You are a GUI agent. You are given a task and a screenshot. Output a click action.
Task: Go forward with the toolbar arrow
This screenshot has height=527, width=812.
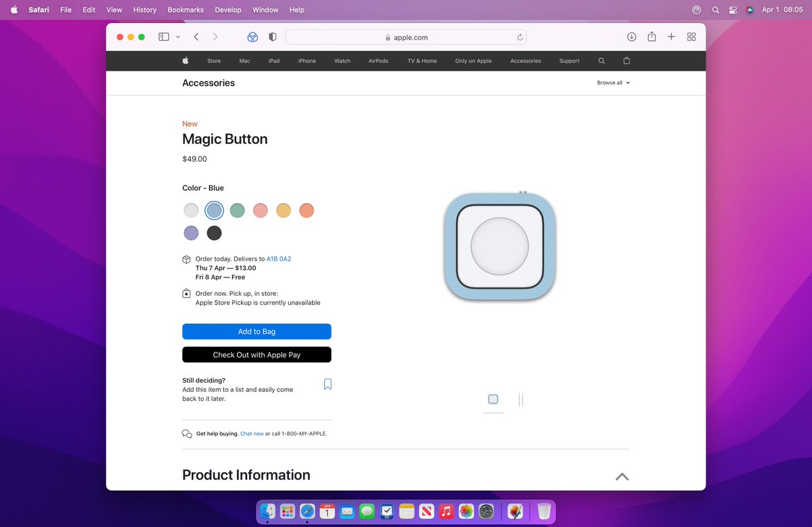click(215, 37)
